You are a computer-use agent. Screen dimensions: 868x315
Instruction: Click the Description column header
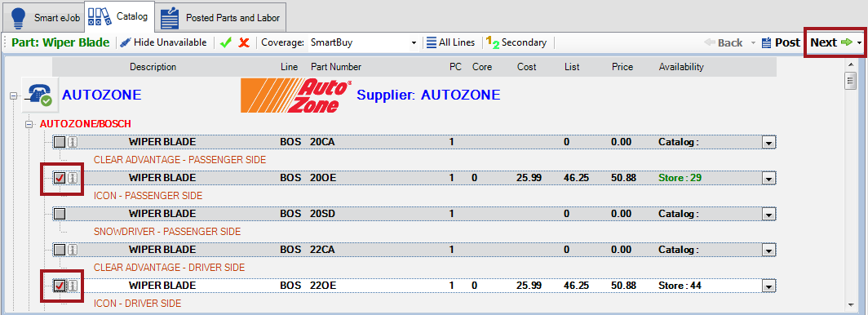tap(153, 67)
